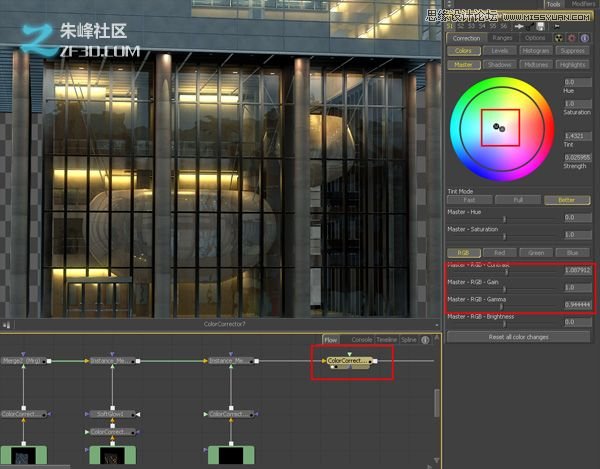Click the info icon next to Spline tab

pyautogui.click(x=425, y=340)
